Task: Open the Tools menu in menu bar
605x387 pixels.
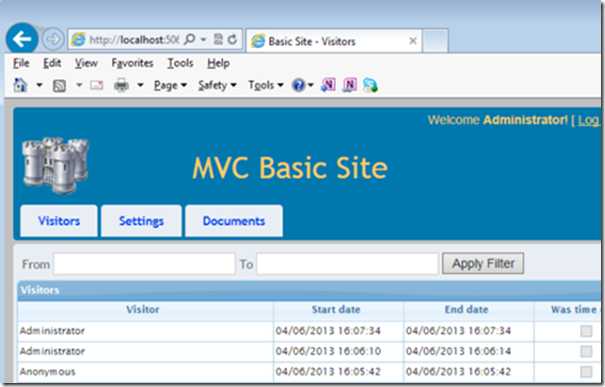Action: coord(180,63)
